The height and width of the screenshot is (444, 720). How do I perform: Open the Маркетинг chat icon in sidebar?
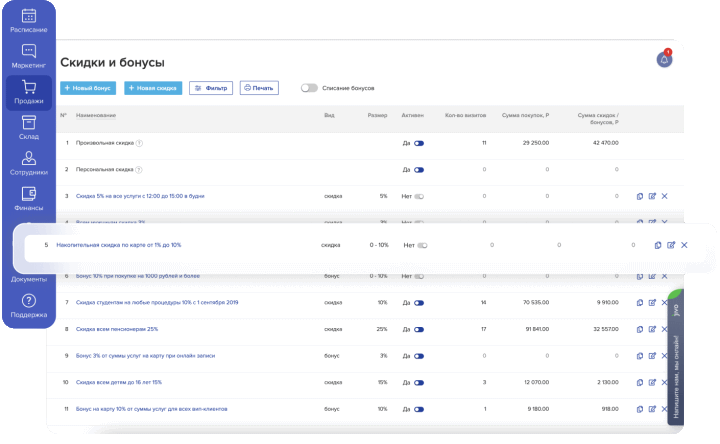click(x=28, y=51)
